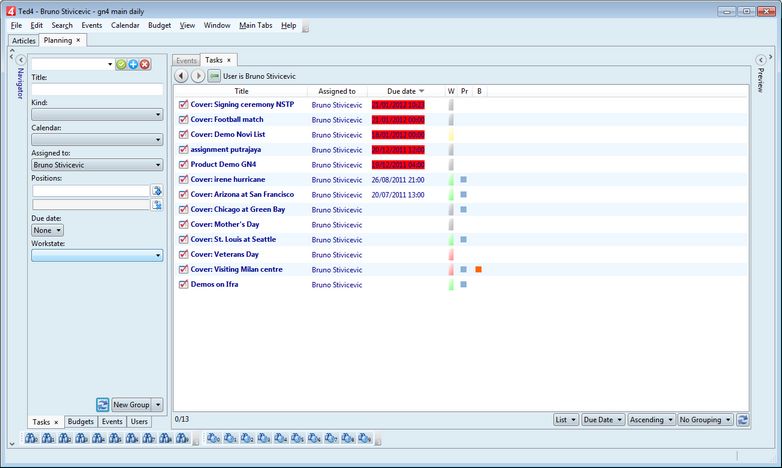
Task: Refresh the task list at bottom right
Action: tap(743, 420)
